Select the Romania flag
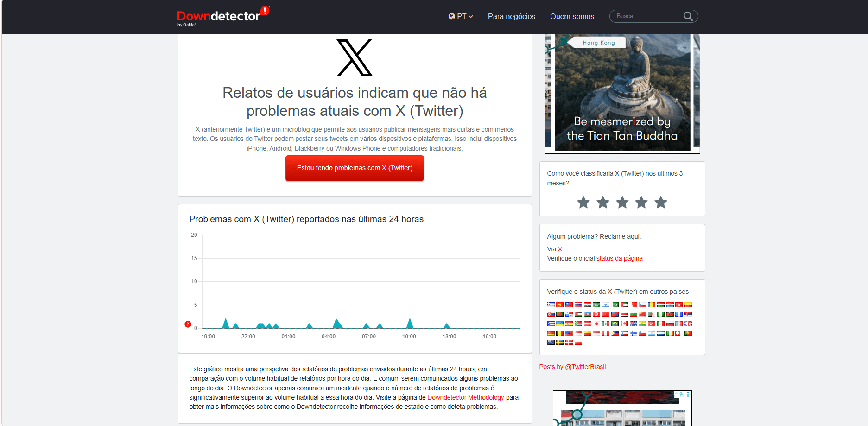868x426 pixels. 652,305
